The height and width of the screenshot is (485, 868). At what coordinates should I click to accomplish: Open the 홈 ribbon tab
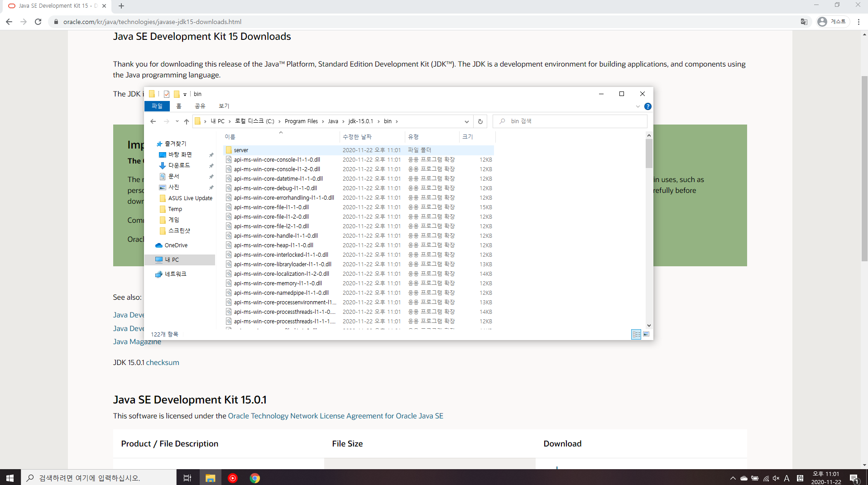tap(178, 106)
